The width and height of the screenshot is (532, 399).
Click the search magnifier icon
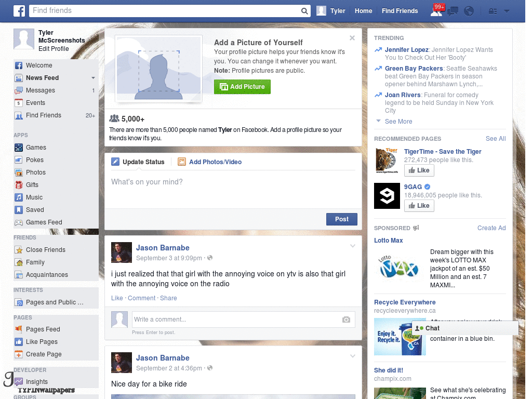(x=304, y=11)
